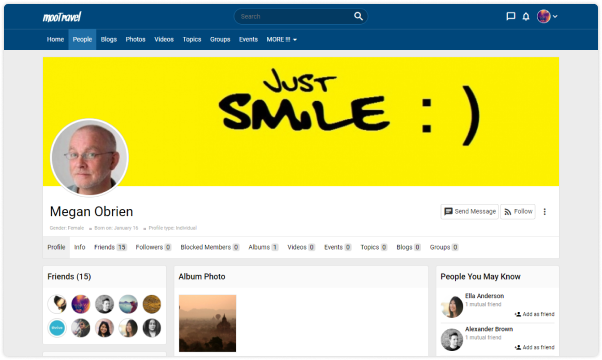Add Alexander Brown as friend
Viewport: 602px width, 360px height.
coord(534,347)
